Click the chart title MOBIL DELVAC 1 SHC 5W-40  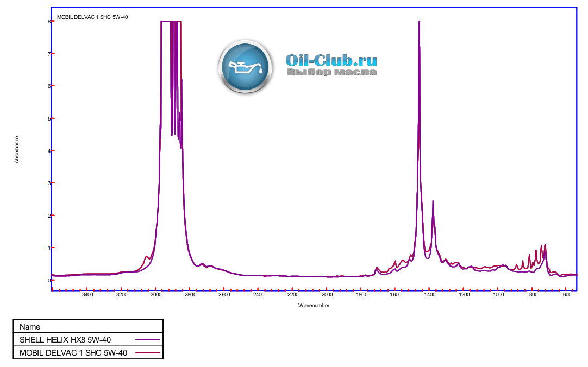92,17
